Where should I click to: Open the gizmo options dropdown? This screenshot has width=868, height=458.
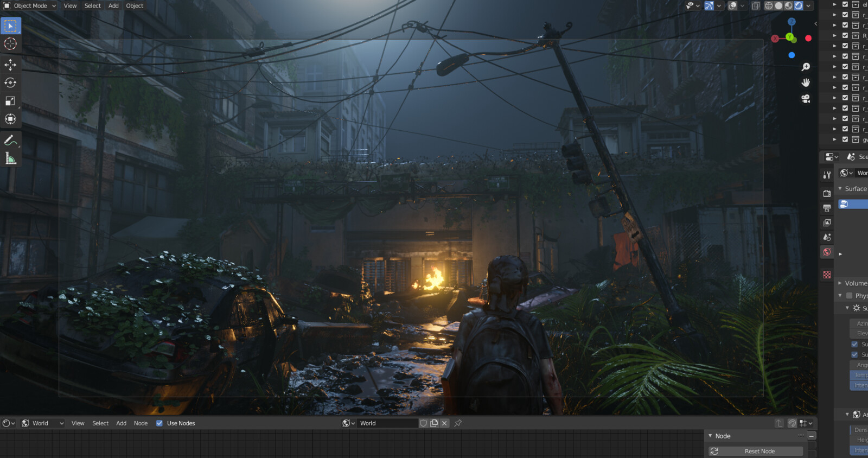click(719, 6)
